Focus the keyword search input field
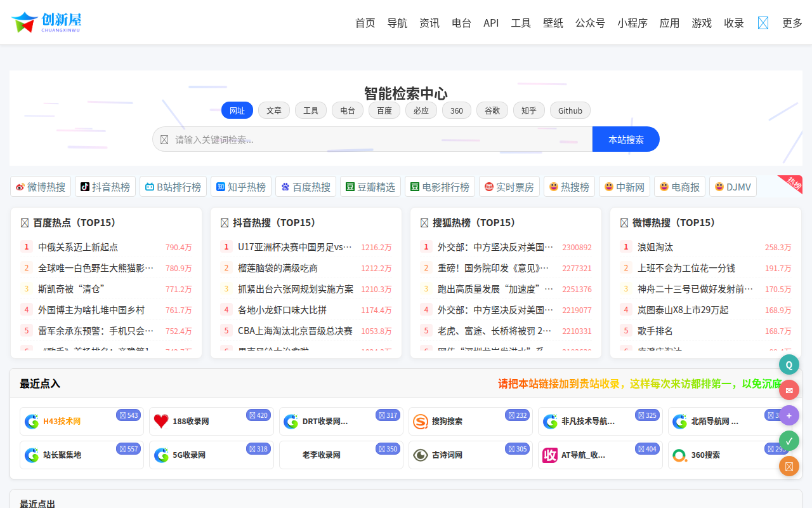This screenshot has width=812, height=508. (x=372, y=139)
